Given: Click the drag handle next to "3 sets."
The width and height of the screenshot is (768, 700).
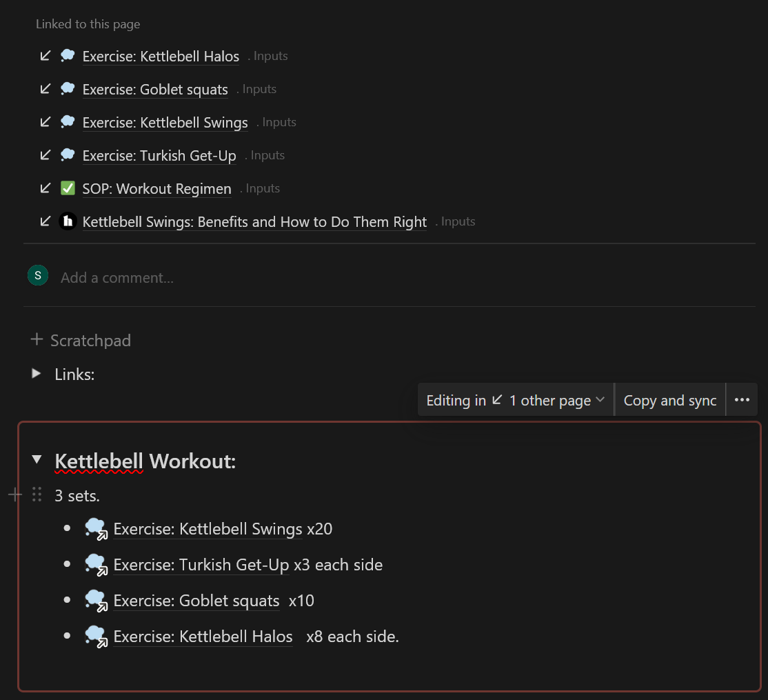Looking at the screenshot, I should point(37,494).
